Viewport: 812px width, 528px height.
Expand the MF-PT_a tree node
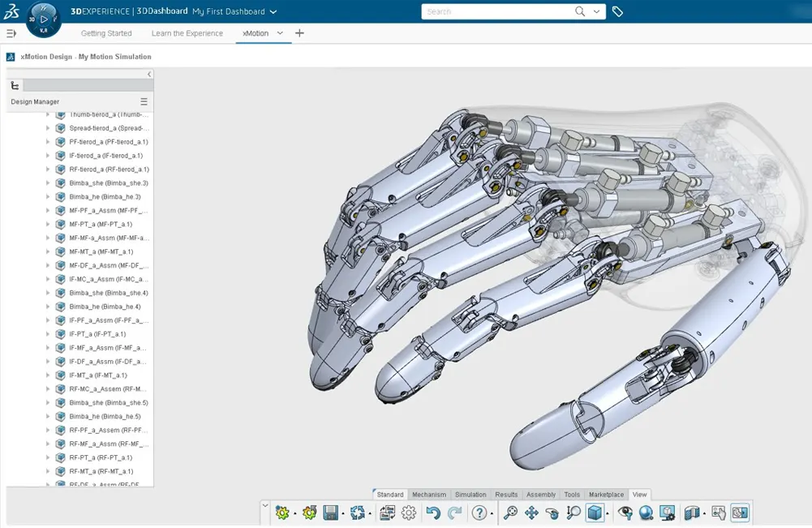(48, 224)
